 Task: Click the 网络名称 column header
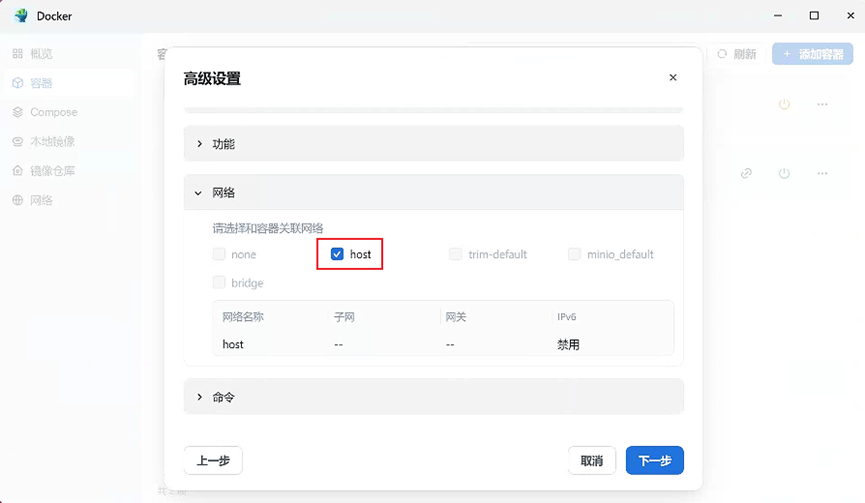[243, 317]
